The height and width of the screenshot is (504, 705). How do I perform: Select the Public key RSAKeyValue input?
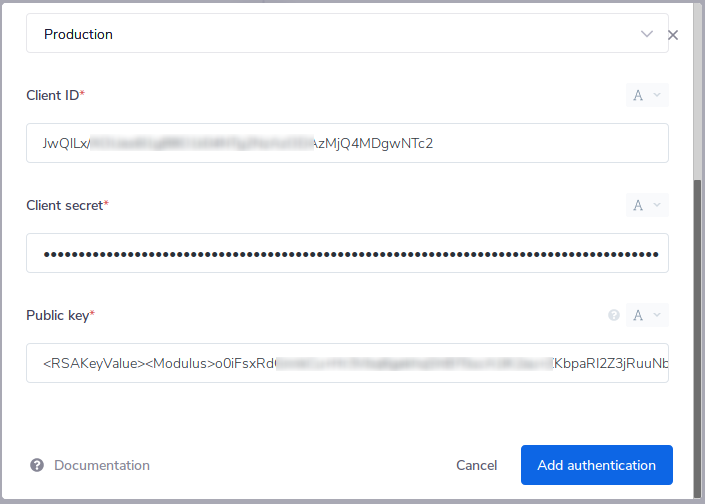tap(347, 363)
